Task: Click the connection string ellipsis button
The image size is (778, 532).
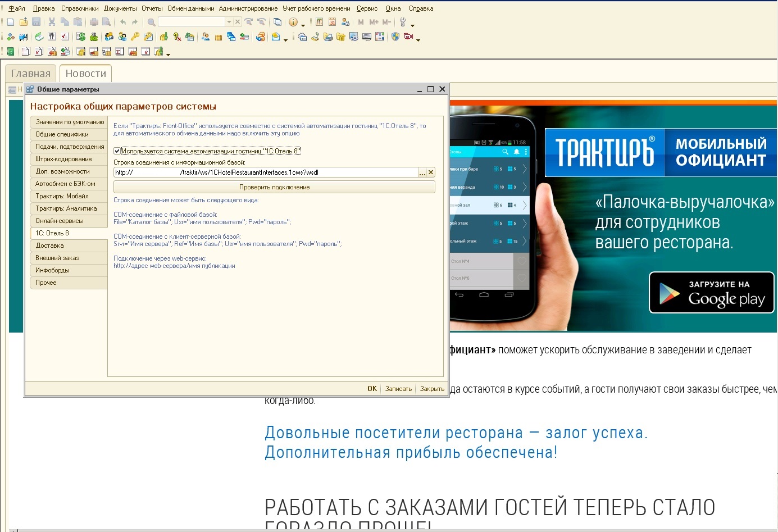Action: point(422,172)
